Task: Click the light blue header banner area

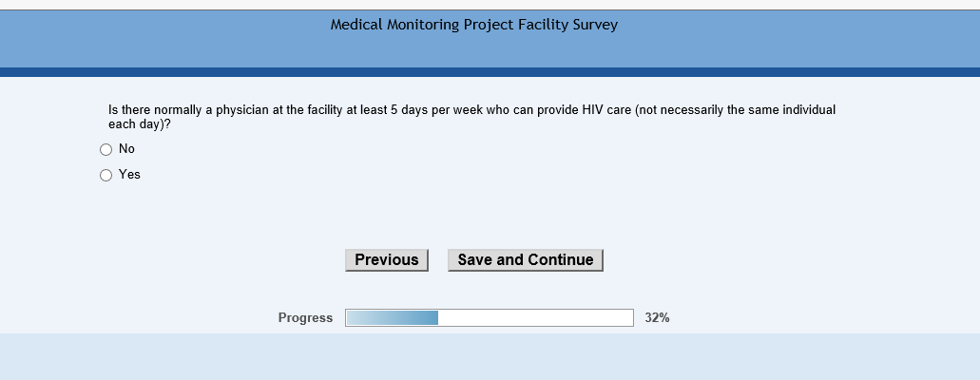Action: [x=760, y=43]
